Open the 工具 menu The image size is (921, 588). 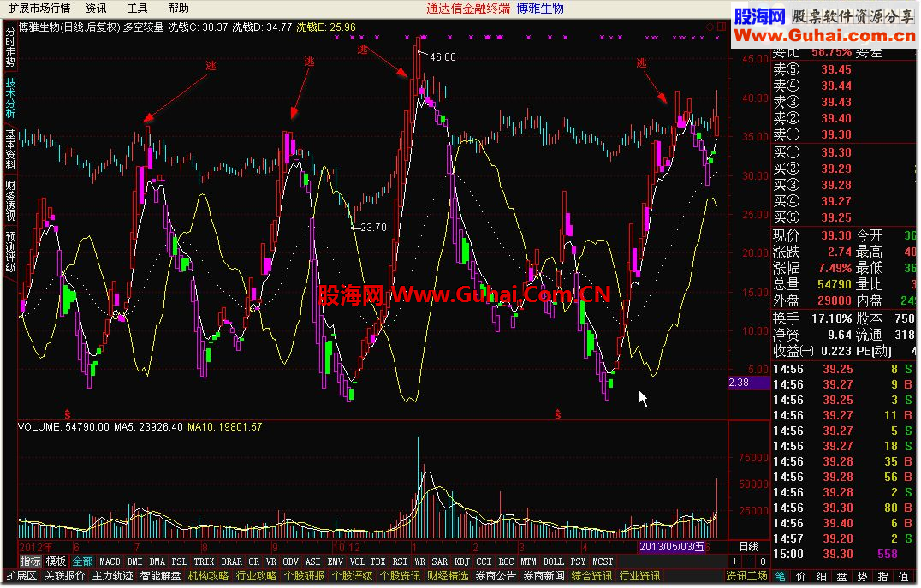click(138, 9)
